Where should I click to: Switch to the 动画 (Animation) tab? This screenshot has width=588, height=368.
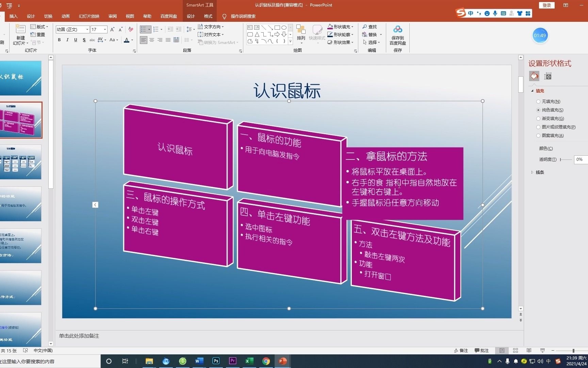click(65, 16)
